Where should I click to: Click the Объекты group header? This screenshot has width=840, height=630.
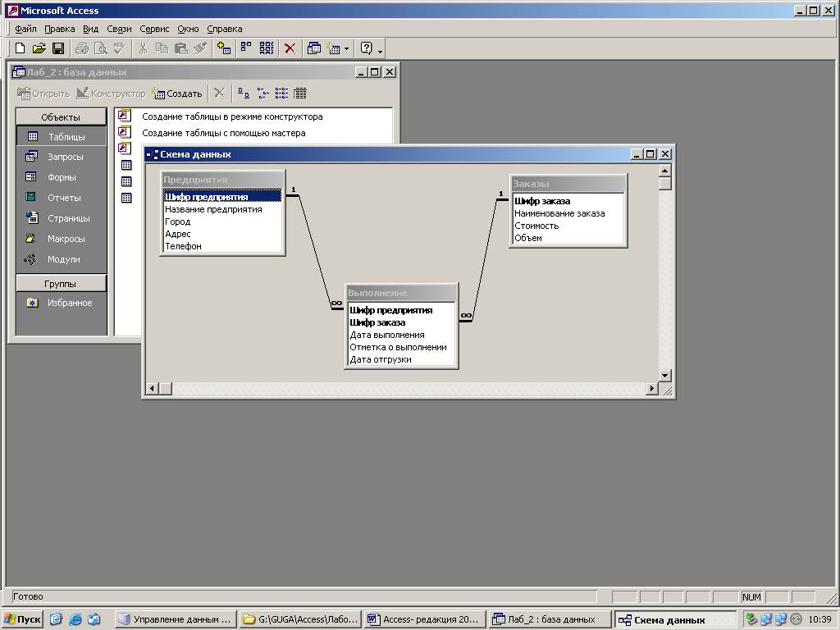coord(61,116)
